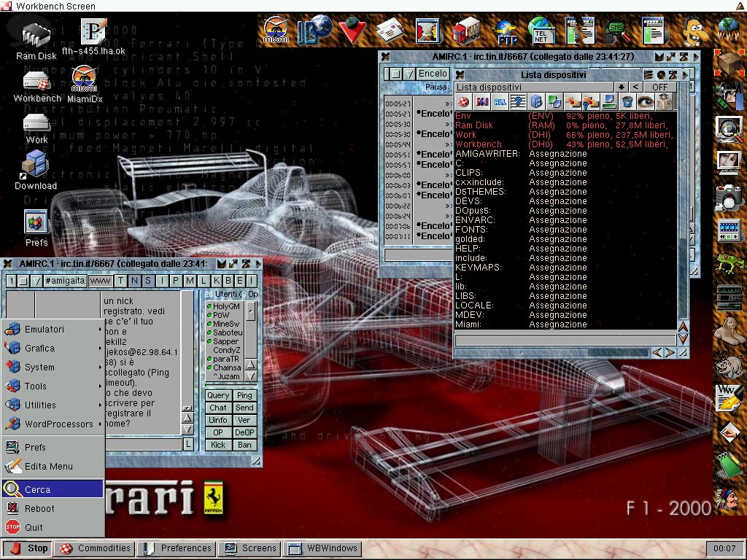Viewport: 747px width, 560px height.
Task: Open Preferences from the taskbar
Action: click(x=177, y=548)
